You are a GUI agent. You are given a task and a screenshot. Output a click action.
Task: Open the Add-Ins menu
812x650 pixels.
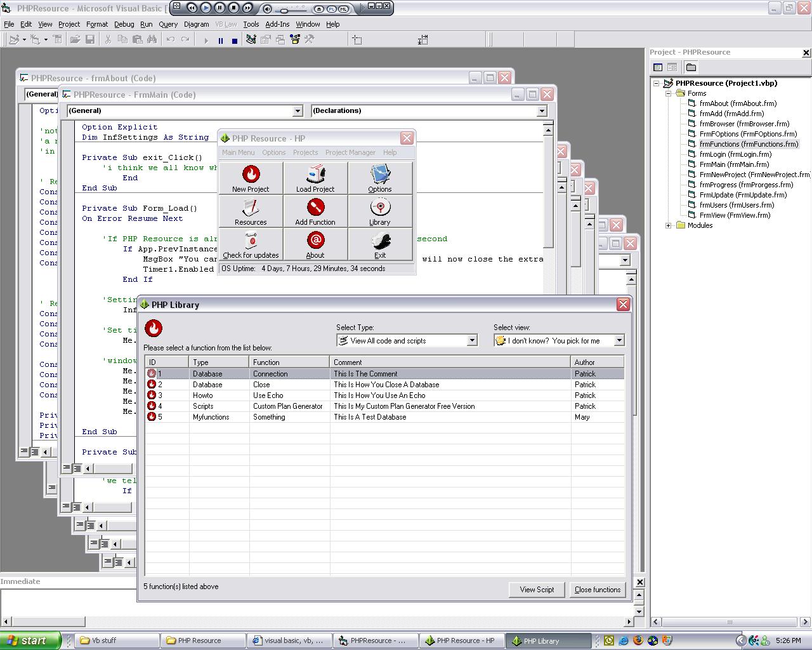277,24
